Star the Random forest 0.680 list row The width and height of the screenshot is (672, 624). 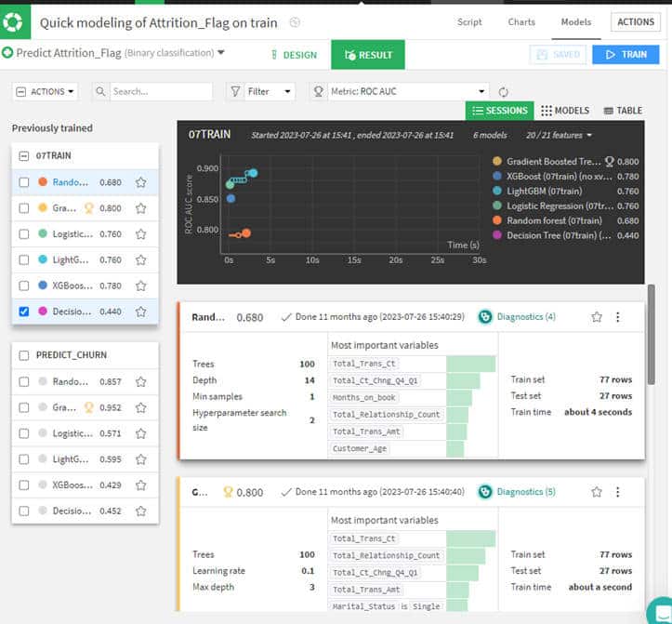141,182
